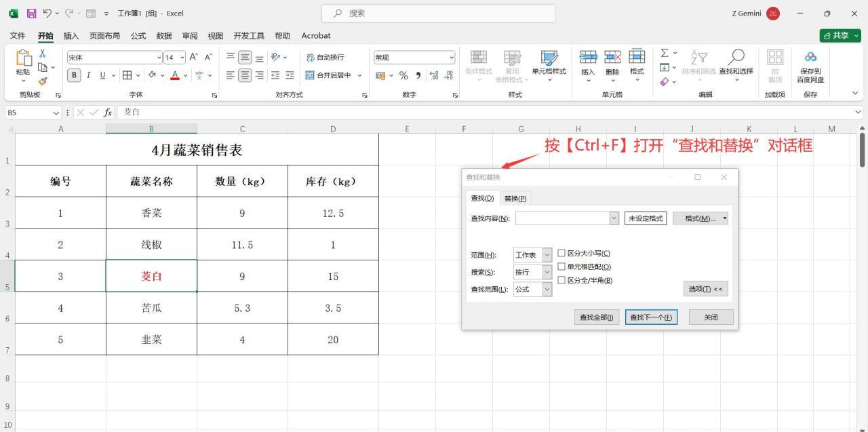Image resolution: width=868 pixels, height=432 pixels.
Task: Click the Delete cells icon
Action: (612, 58)
